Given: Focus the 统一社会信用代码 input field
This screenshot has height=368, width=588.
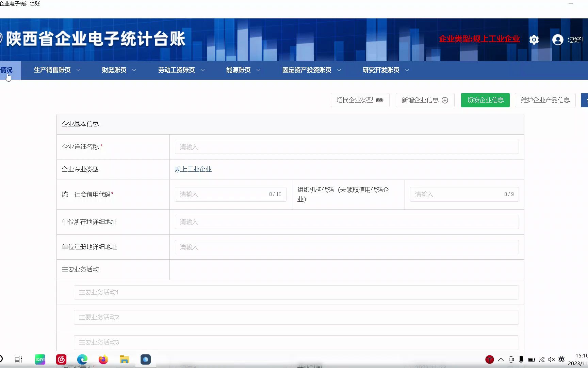Looking at the screenshot, I should click(231, 194).
